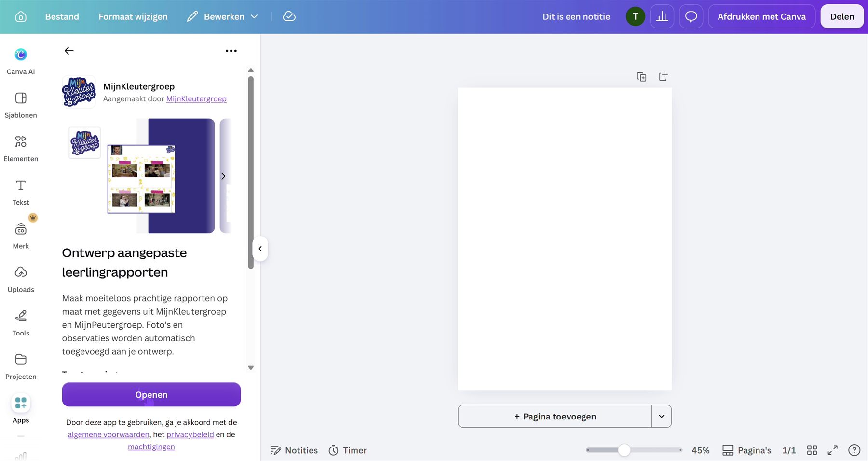Image resolution: width=868 pixels, height=461 pixels.
Task: Click user avatar T
Action: point(635,16)
